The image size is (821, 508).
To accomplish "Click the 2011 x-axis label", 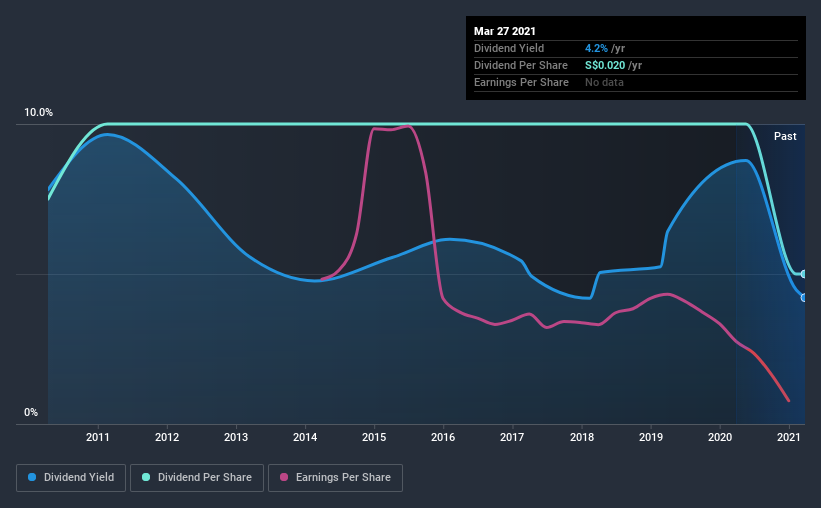I will coord(97,437).
